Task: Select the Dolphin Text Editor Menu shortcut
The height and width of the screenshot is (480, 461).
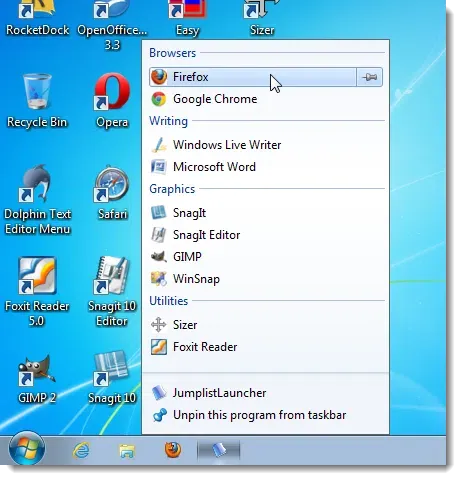Action: click(x=37, y=200)
